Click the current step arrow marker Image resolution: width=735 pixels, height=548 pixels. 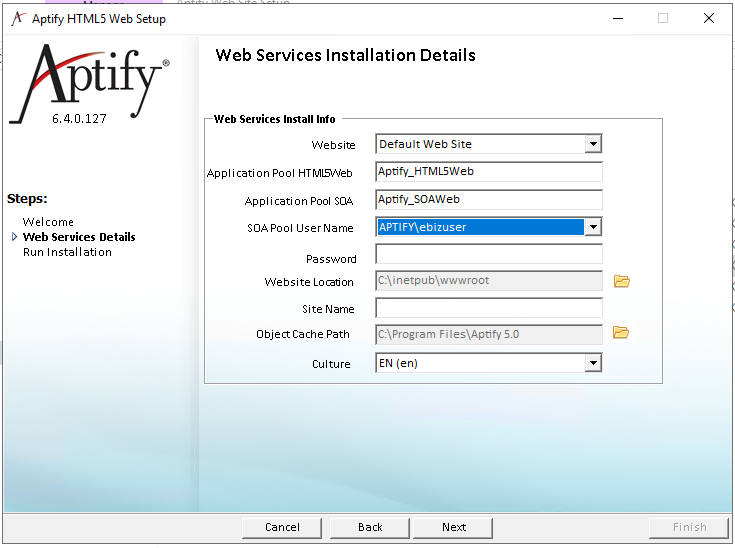(15, 237)
